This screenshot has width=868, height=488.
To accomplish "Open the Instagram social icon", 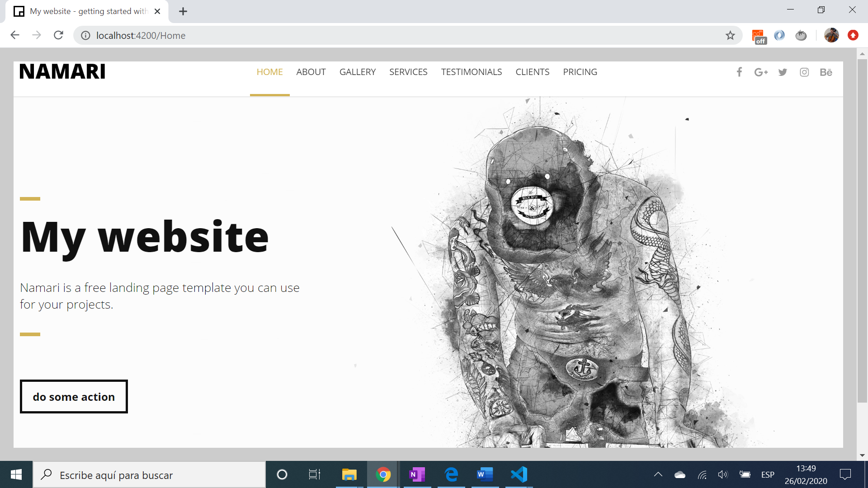I will [x=804, y=72].
